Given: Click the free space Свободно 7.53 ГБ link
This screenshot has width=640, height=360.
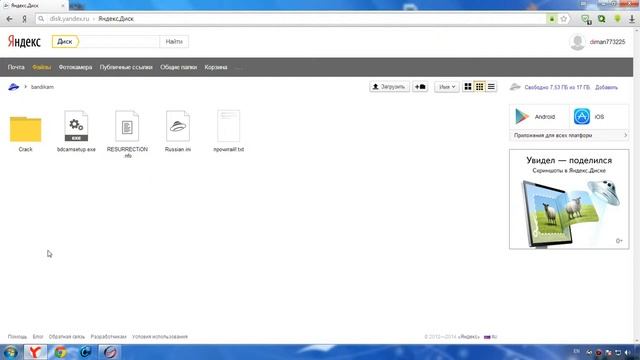Looking at the screenshot, I should 557,87.
